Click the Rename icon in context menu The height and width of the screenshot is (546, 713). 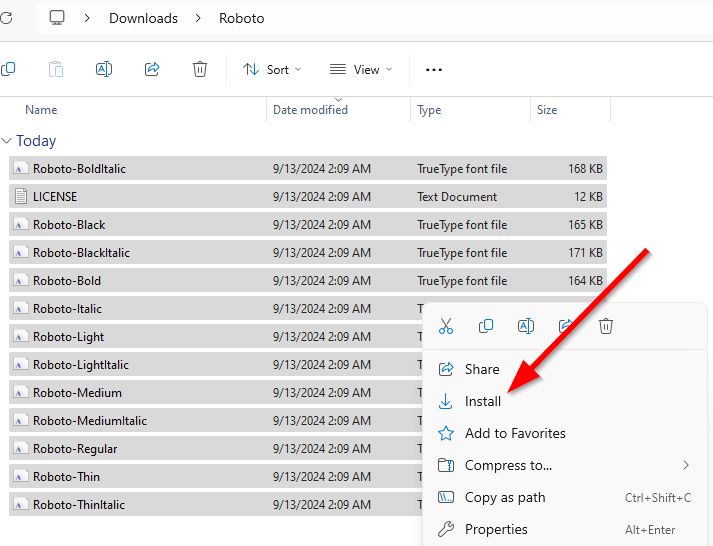coord(526,326)
